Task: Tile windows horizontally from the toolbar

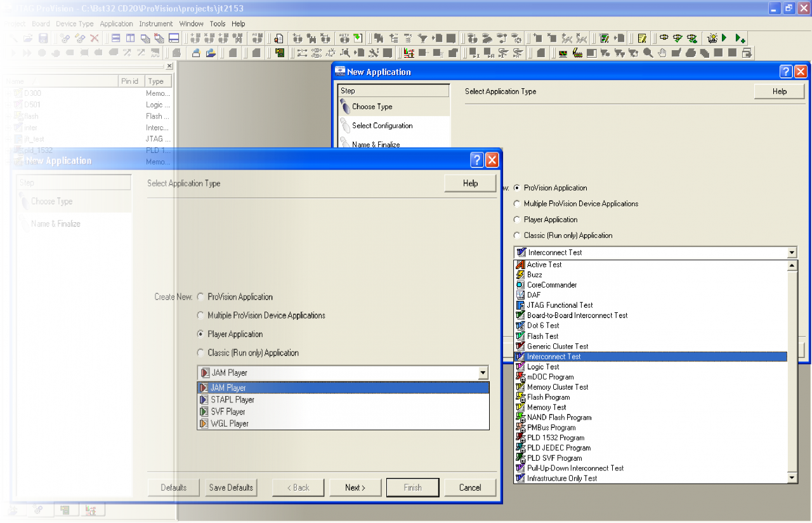Action: pyautogui.click(x=115, y=38)
